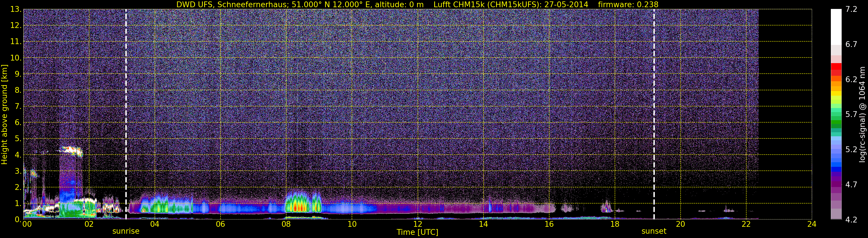Image resolution: width=868 pixels, height=238 pixels.
Task: Click the "02" tick on the time axis
Action: (x=89, y=224)
